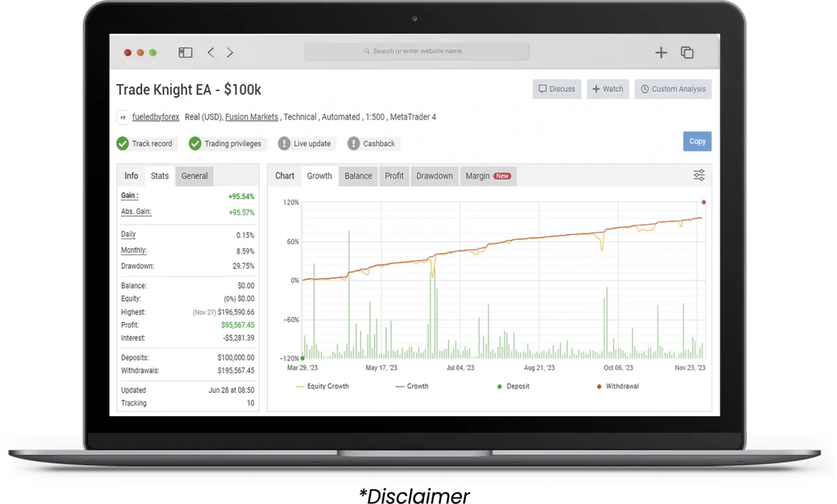Viewport: 837px width, 504px height.
Task: Click the +95.54% gain value
Action: pos(241,197)
